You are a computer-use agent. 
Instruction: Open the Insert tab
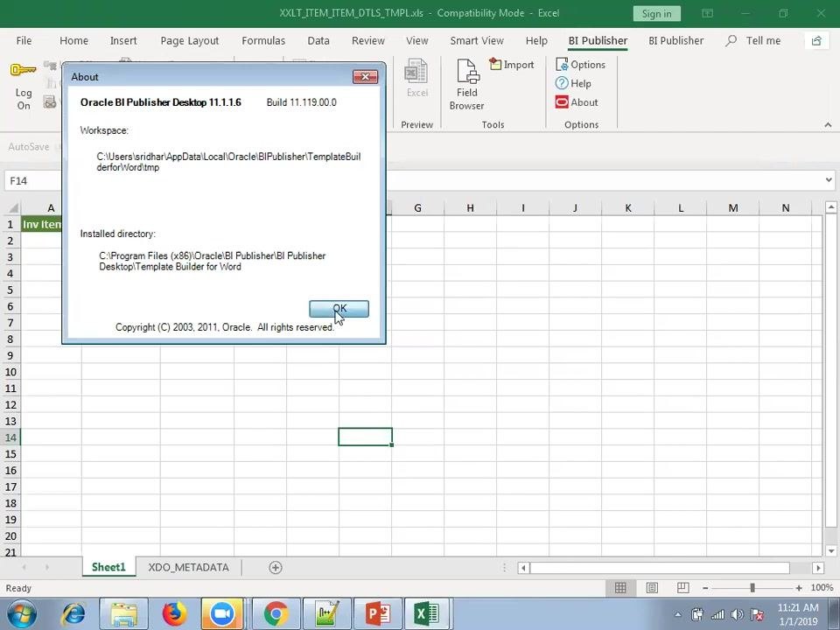pos(123,41)
